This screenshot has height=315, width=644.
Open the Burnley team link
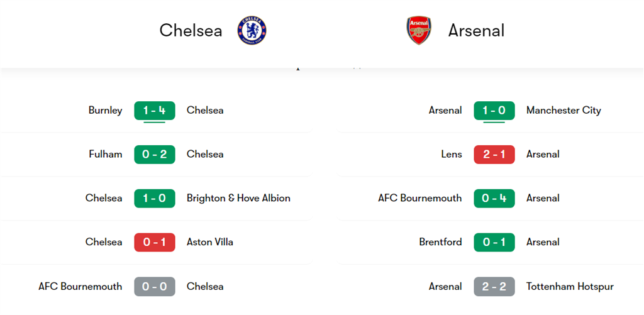click(106, 111)
